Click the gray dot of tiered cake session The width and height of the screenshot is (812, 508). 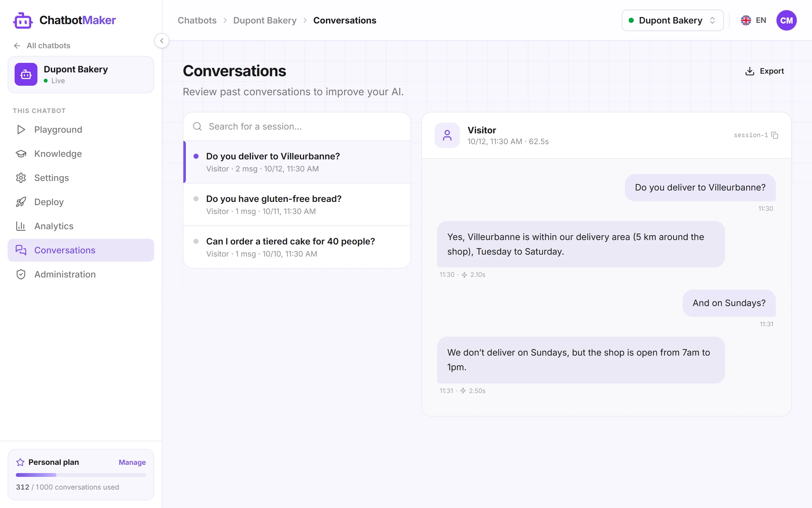point(196,241)
